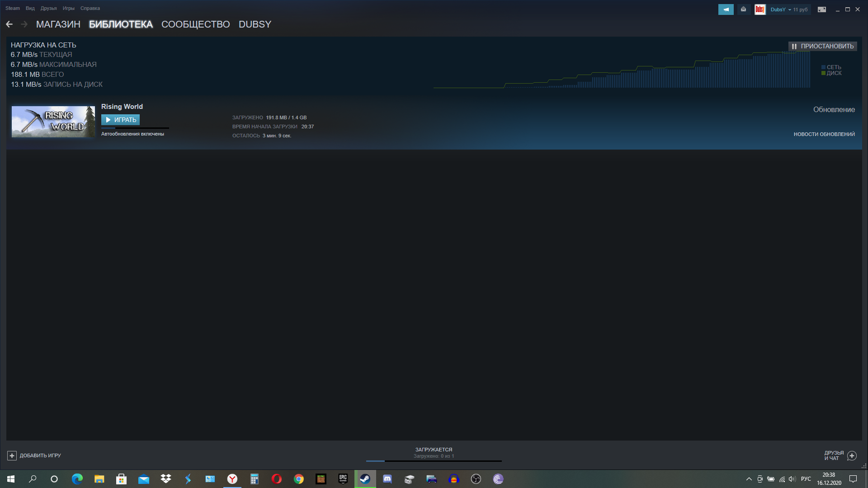The image size is (868, 488).
Task: Open НОВОСТИ ОБНОВЛЕНИЙ link
Action: pyautogui.click(x=824, y=134)
